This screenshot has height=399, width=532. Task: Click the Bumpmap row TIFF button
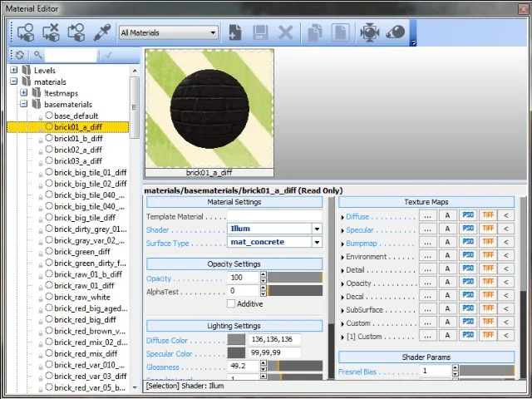488,242
